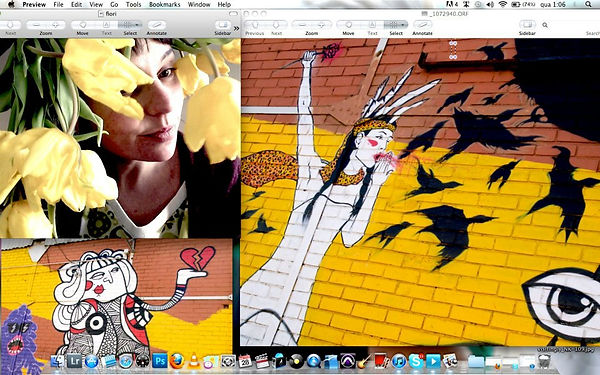The height and width of the screenshot is (375, 600).
Task: Open the Tools menu
Action: click(x=134, y=4)
